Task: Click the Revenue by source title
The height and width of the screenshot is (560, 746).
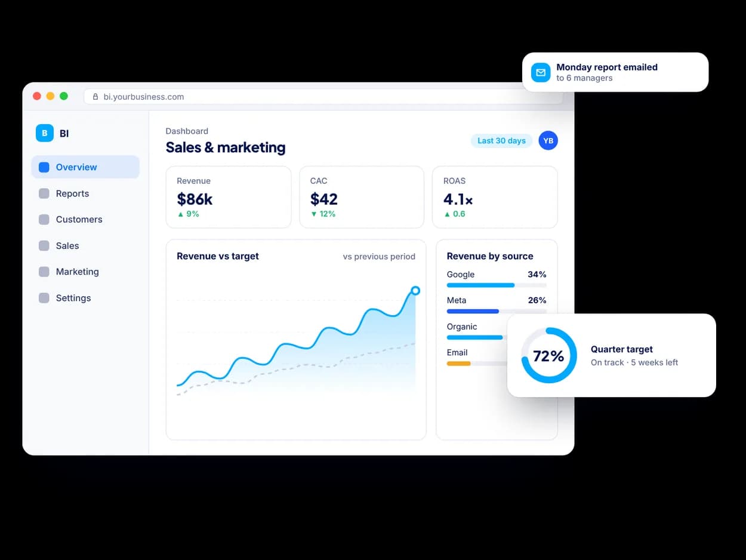Action: [490, 256]
